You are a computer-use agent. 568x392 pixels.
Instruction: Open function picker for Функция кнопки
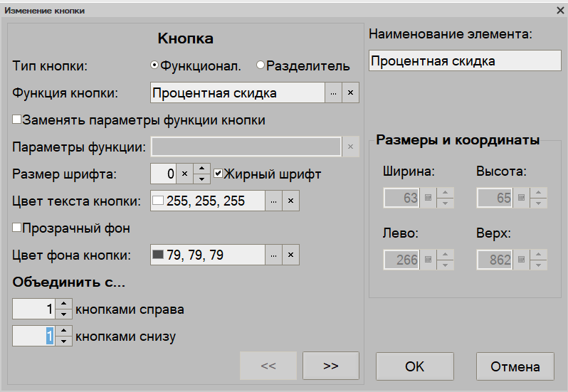[334, 93]
